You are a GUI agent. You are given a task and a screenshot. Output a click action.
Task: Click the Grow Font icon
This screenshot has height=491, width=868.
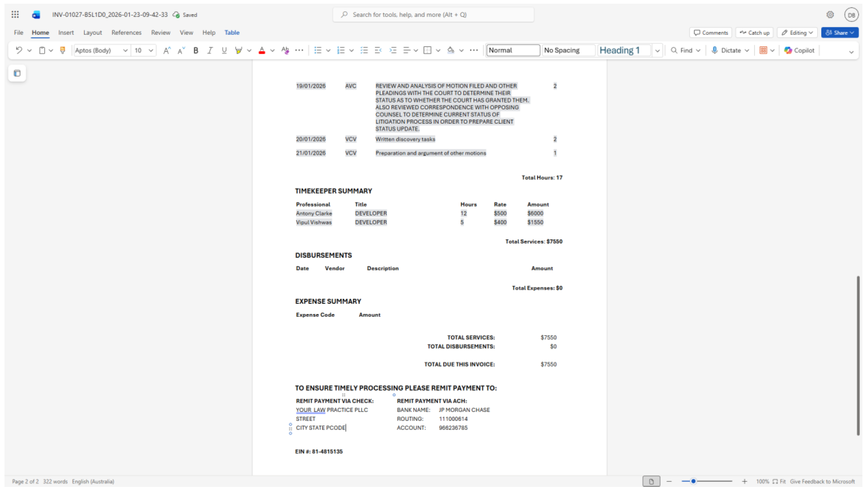coord(167,50)
